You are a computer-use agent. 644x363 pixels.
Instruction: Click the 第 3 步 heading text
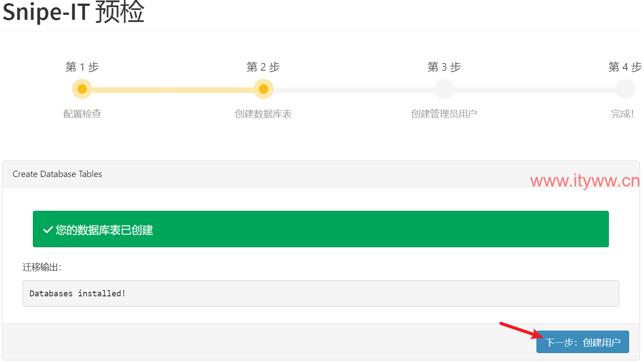pos(444,67)
